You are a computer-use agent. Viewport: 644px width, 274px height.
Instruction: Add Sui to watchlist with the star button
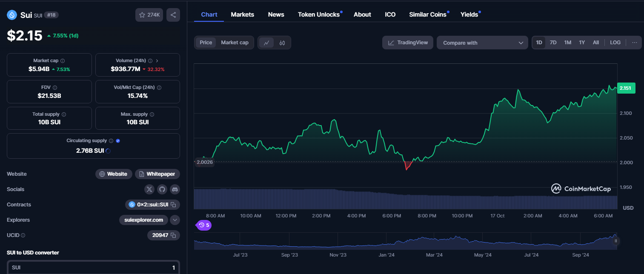(149, 15)
